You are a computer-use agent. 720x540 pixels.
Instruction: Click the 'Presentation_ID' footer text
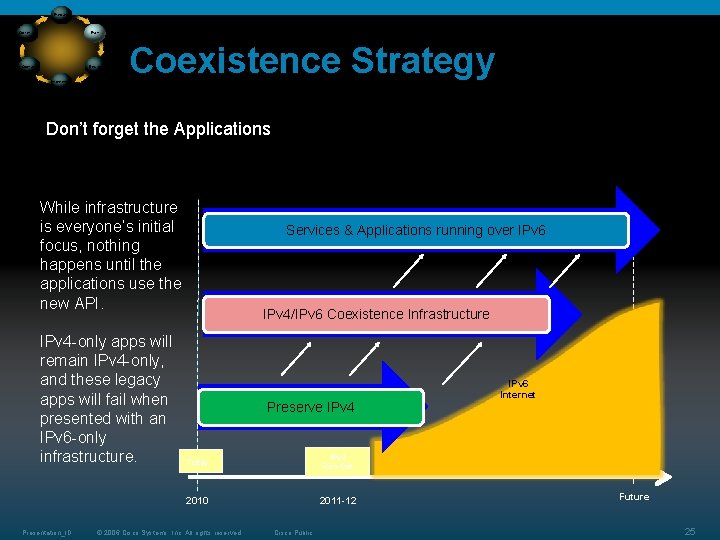[x=47, y=533]
